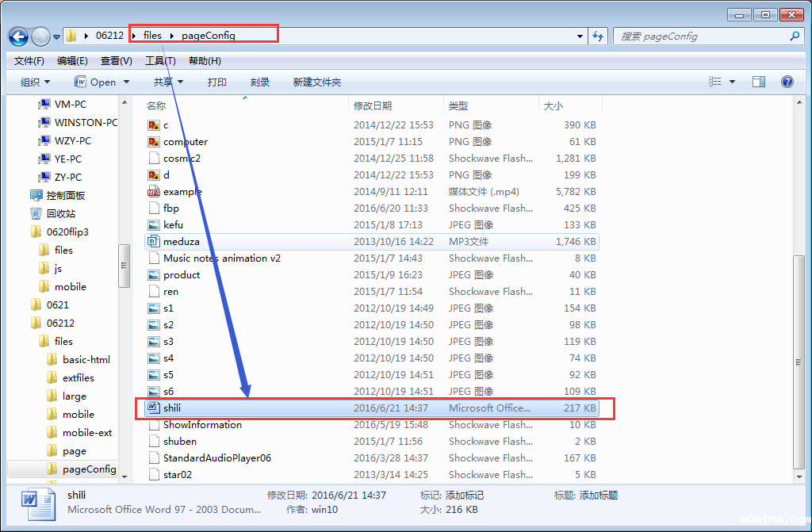Click the Back navigation arrow button

click(x=18, y=36)
